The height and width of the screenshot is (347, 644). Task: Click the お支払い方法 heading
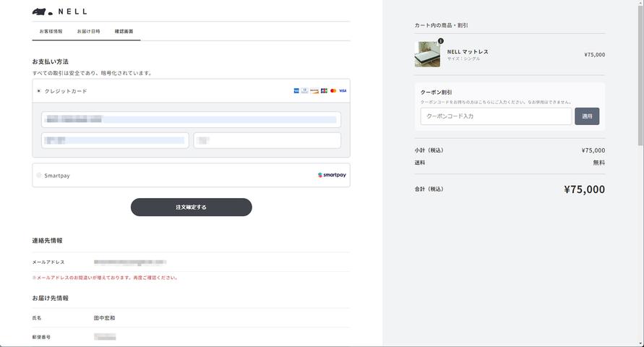pos(50,61)
